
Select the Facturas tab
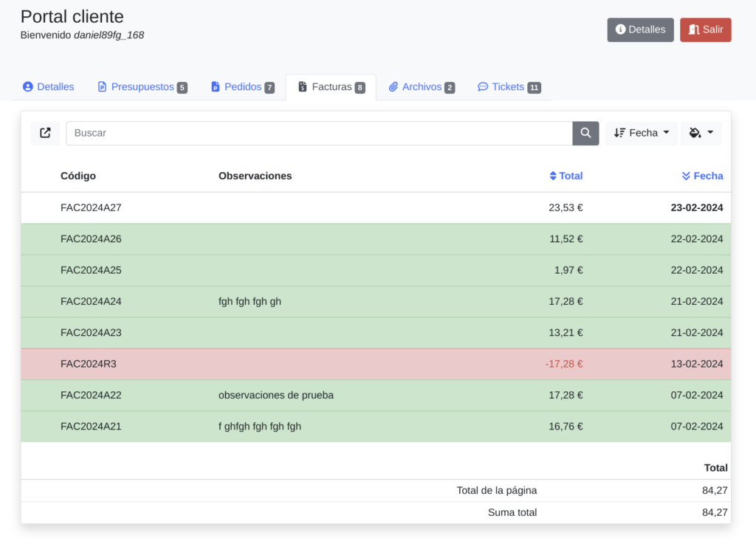coord(331,87)
